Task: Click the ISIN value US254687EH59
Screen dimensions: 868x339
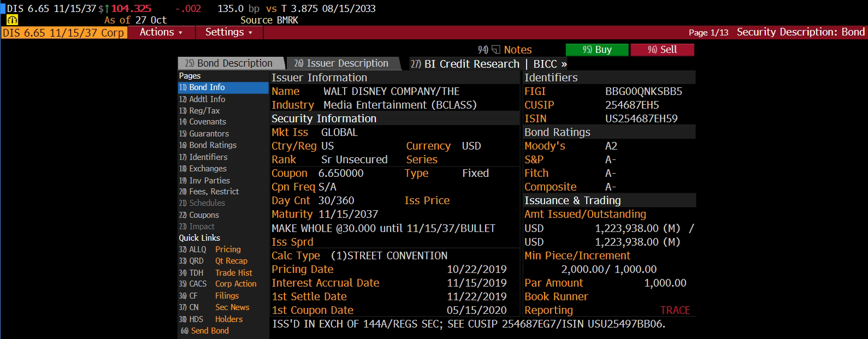Action: (x=641, y=118)
